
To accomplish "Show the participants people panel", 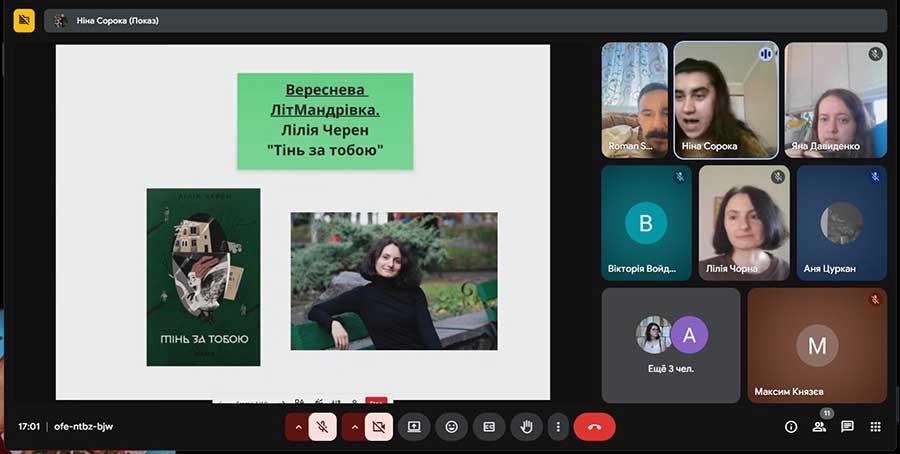I will click(819, 427).
